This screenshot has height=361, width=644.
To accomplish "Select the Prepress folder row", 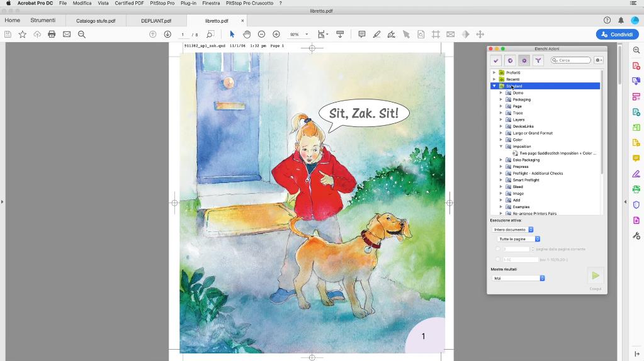I will (x=521, y=167).
